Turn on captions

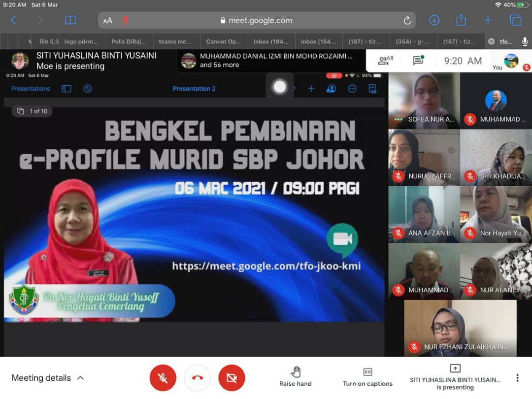click(367, 377)
